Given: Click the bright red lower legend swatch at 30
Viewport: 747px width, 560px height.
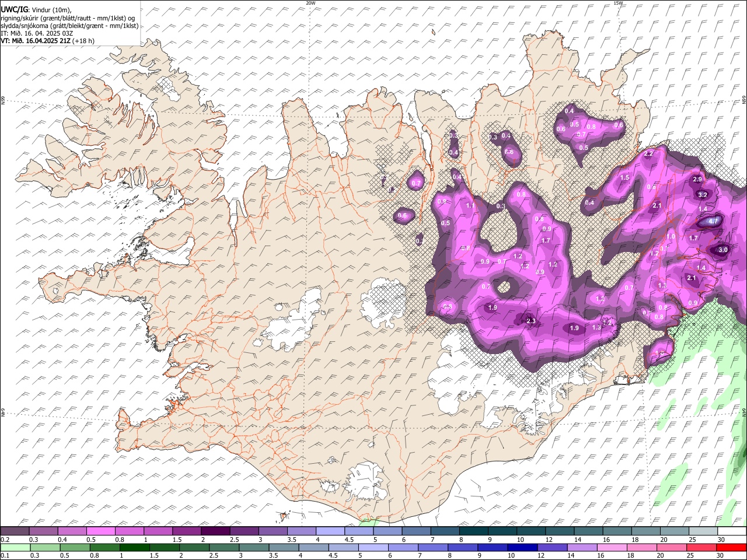Looking at the screenshot, I should point(731,547).
